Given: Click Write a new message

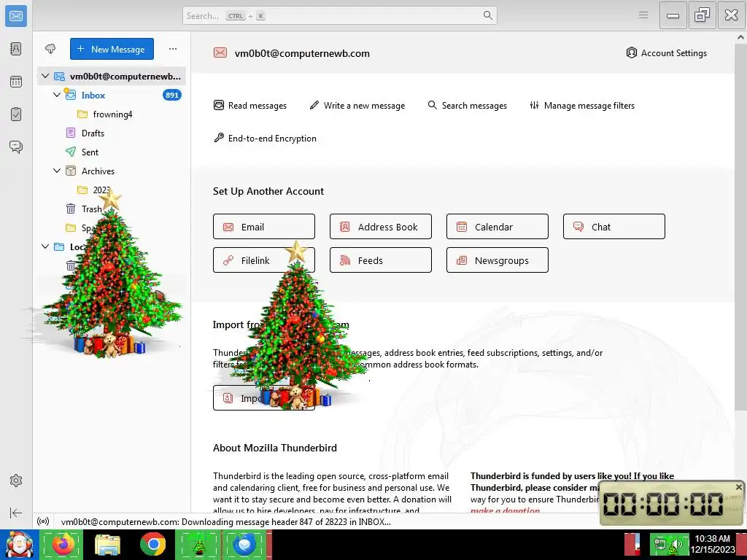Looking at the screenshot, I should (x=357, y=105).
